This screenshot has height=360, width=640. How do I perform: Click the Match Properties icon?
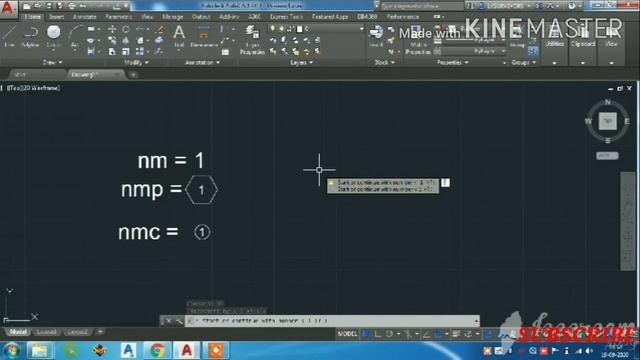417,40
